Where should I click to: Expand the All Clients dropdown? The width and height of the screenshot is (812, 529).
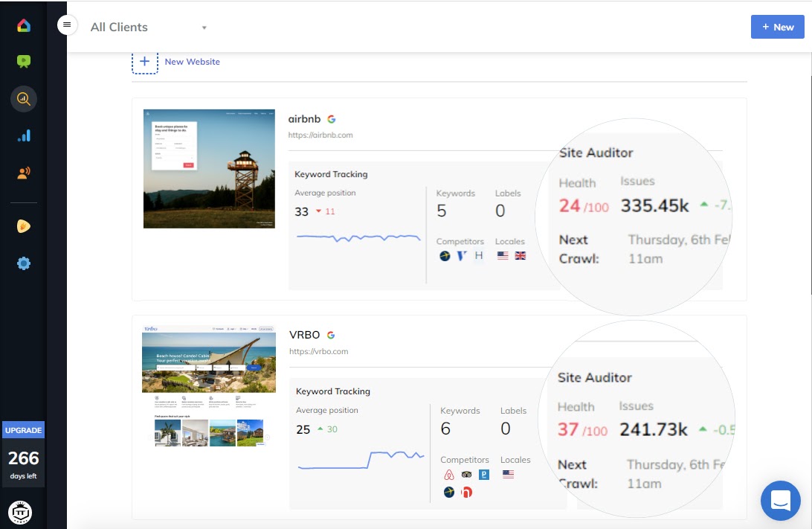click(x=149, y=28)
